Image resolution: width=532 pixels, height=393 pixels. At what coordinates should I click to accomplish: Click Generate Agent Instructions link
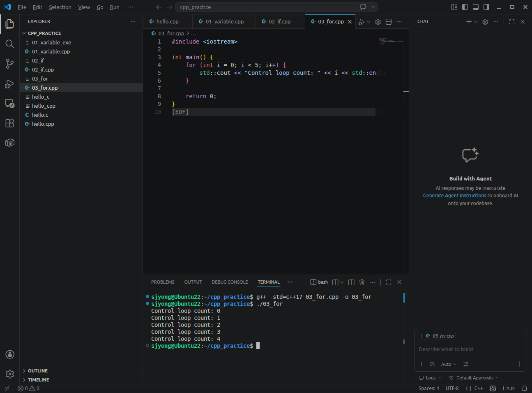455,196
